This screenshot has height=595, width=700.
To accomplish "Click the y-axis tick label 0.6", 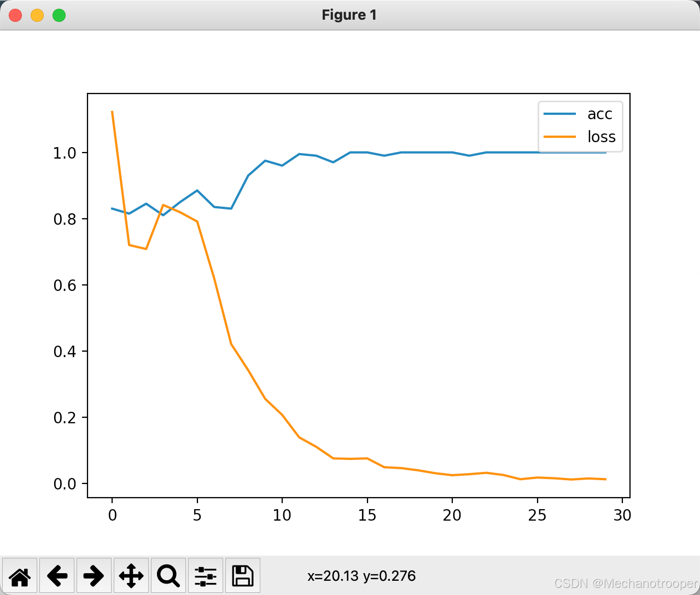I will [65, 285].
